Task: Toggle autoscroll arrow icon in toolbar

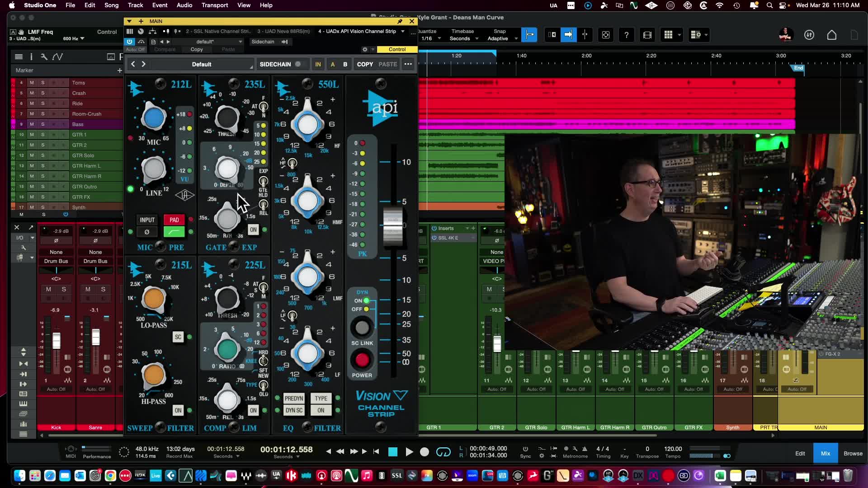Action: coord(568,35)
